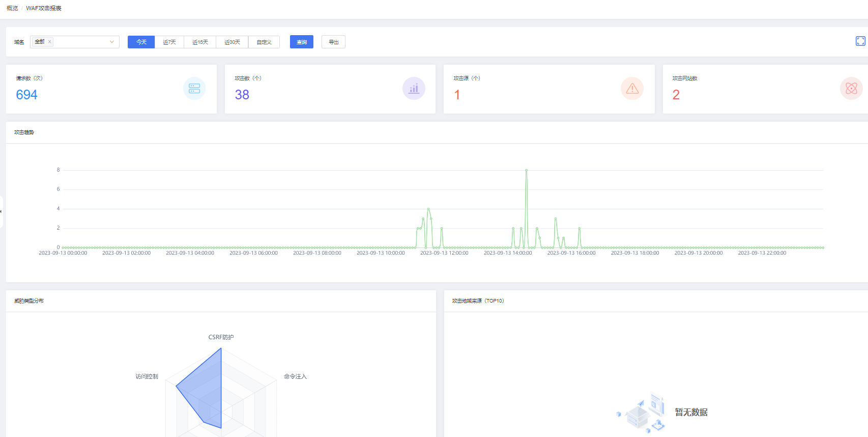This screenshot has height=437, width=868.
Task: Remove the 全部 tag from domain filter
Action: [50, 42]
